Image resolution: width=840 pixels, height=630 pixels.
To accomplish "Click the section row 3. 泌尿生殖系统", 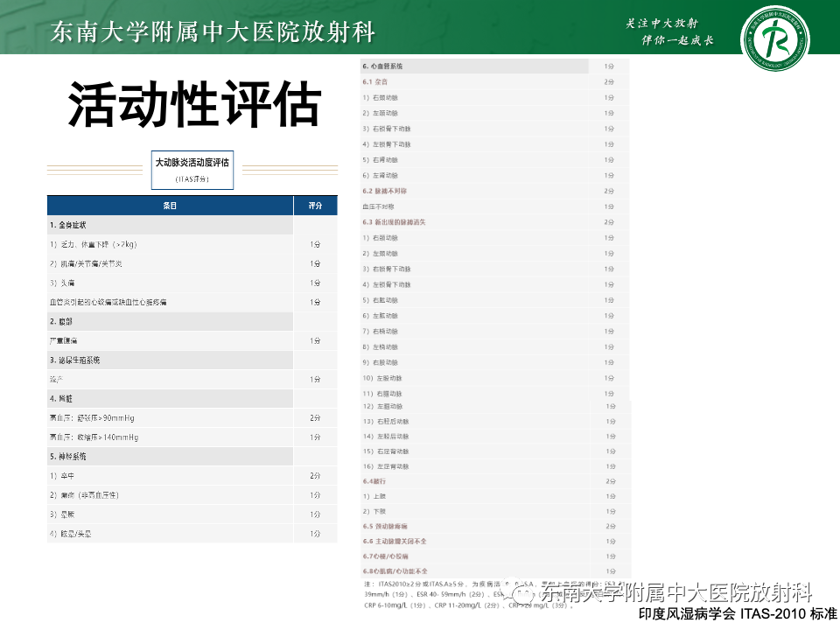I will pyautogui.click(x=170, y=360).
